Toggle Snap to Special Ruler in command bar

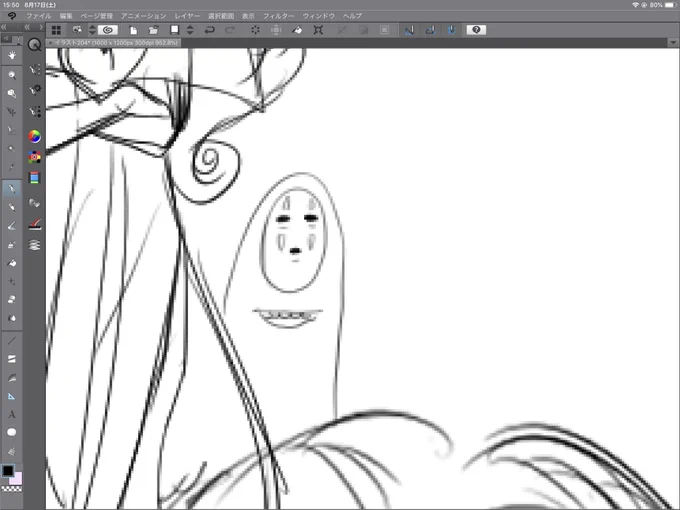(430, 30)
